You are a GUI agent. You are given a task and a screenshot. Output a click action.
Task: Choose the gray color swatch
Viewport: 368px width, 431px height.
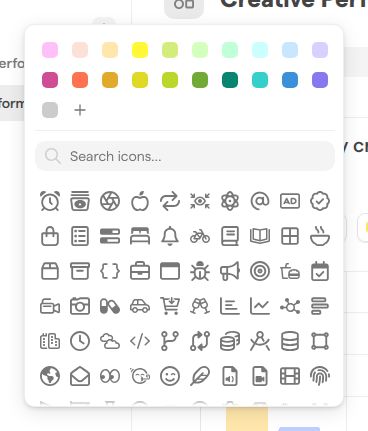[50, 110]
